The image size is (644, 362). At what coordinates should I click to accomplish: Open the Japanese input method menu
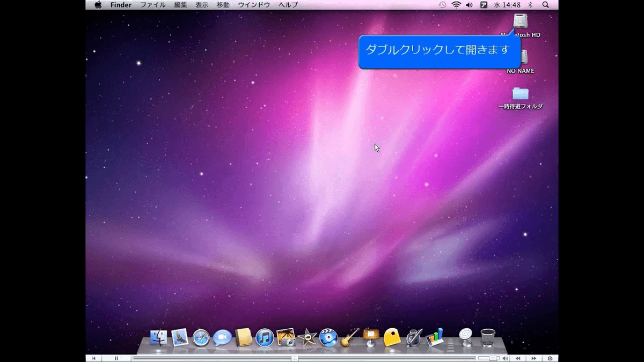coord(484,5)
